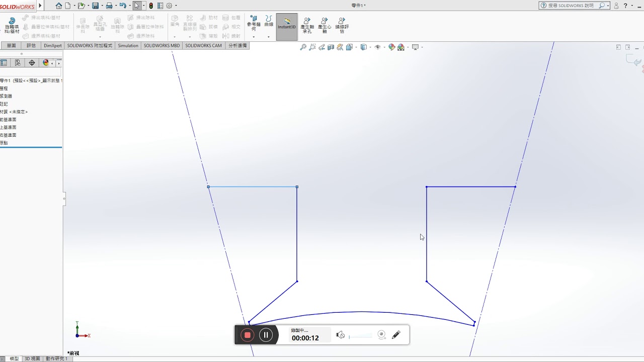The width and height of the screenshot is (644, 362).
Task: Print the document
Action: [109, 6]
